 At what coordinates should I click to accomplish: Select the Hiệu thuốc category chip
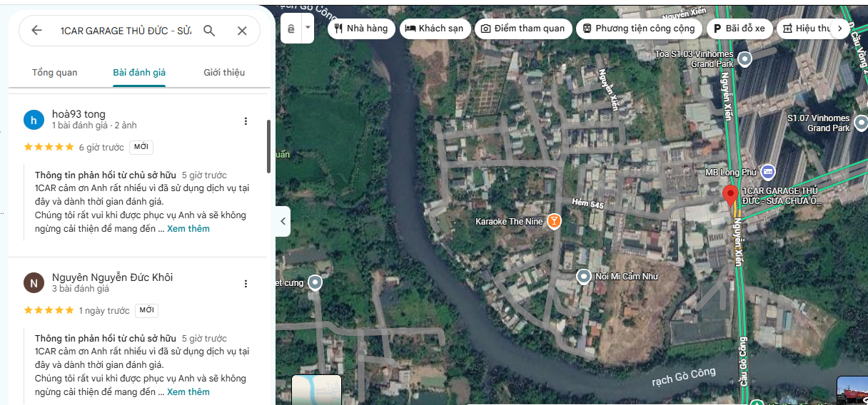click(x=805, y=29)
